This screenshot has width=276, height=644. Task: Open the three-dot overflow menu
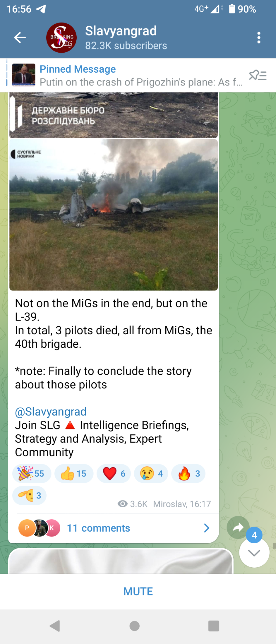coord(259,38)
